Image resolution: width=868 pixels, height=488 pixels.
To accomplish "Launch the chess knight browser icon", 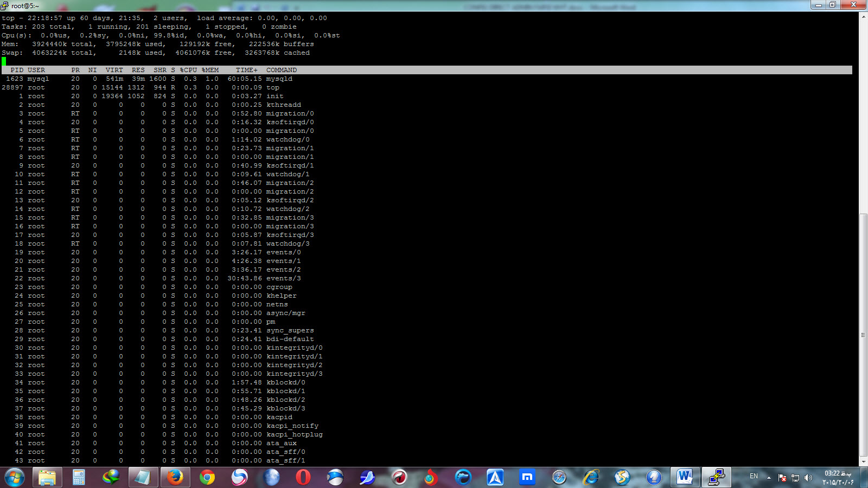I will (654, 478).
